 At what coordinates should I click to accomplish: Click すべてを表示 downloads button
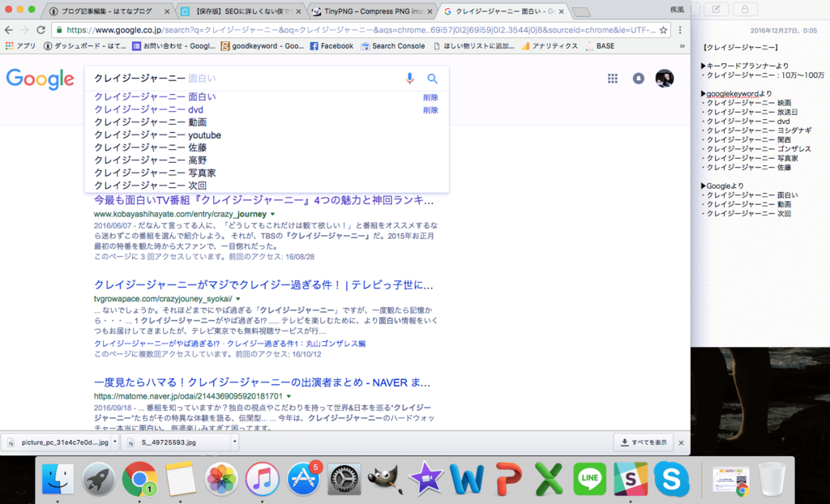tap(643, 442)
